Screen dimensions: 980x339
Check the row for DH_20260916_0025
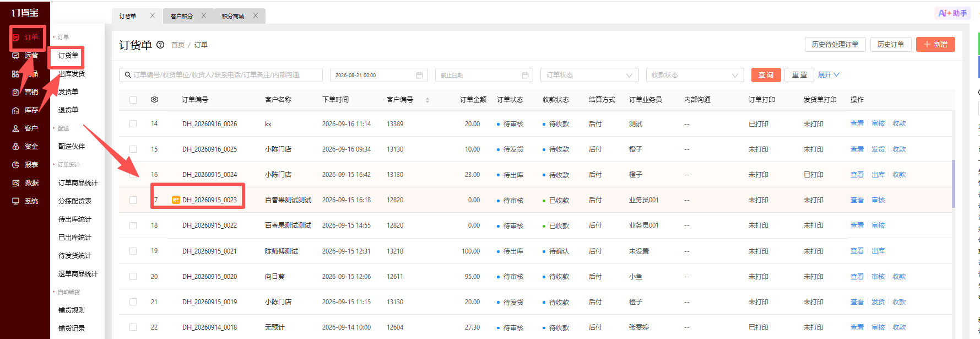tap(133, 149)
